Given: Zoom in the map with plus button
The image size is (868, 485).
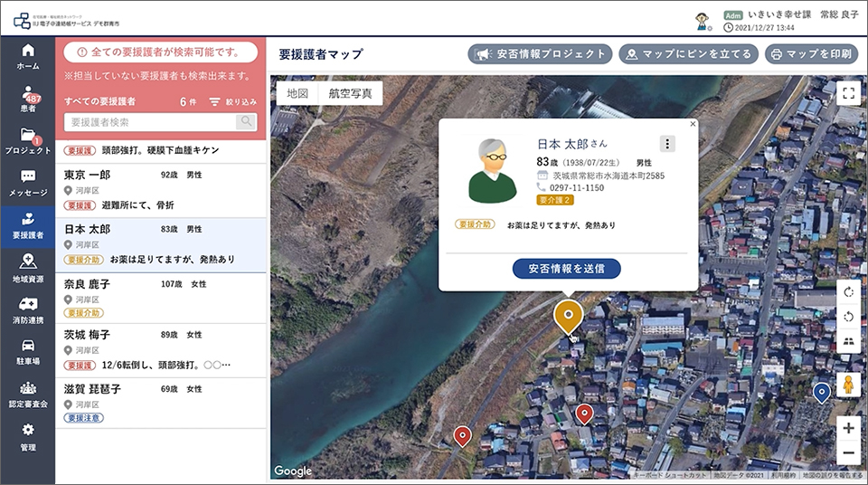Looking at the screenshot, I should (x=847, y=428).
